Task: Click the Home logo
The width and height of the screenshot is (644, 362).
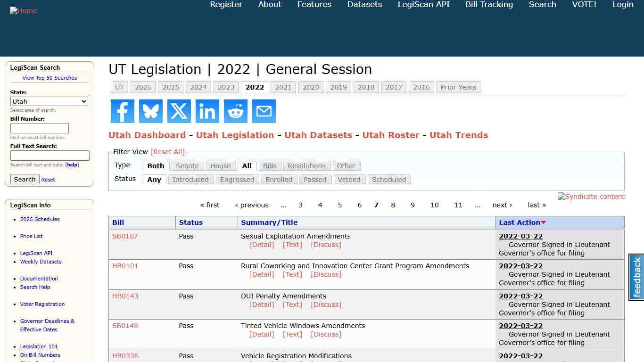Action: coord(23,10)
